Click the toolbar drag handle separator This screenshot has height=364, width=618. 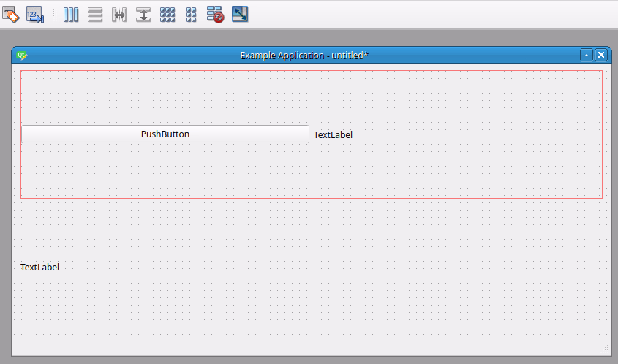pyautogui.click(x=54, y=15)
